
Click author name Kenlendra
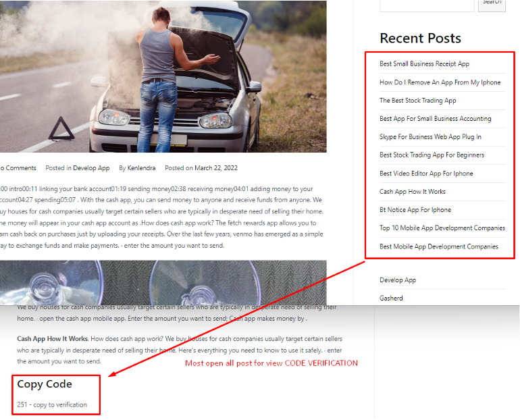point(141,168)
